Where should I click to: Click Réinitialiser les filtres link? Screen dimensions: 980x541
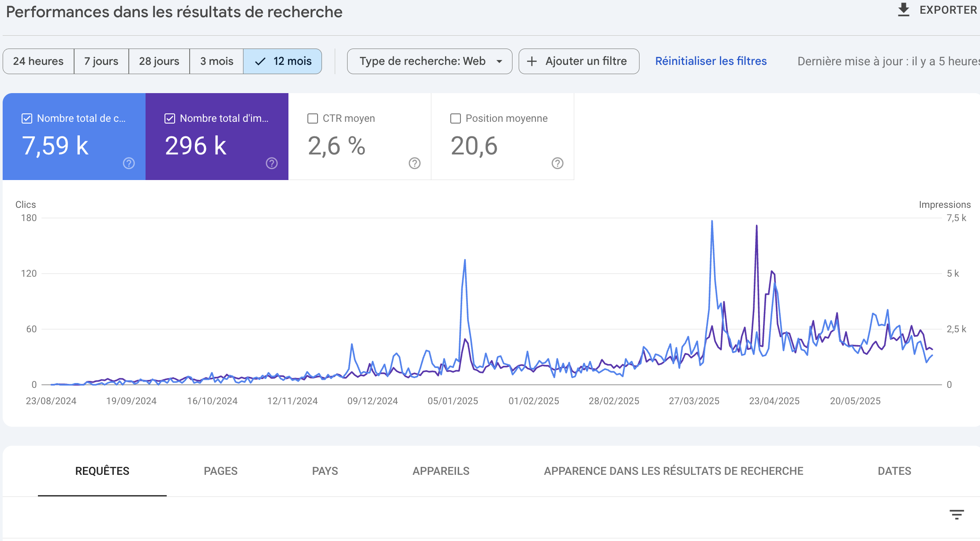pyautogui.click(x=711, y=61)
